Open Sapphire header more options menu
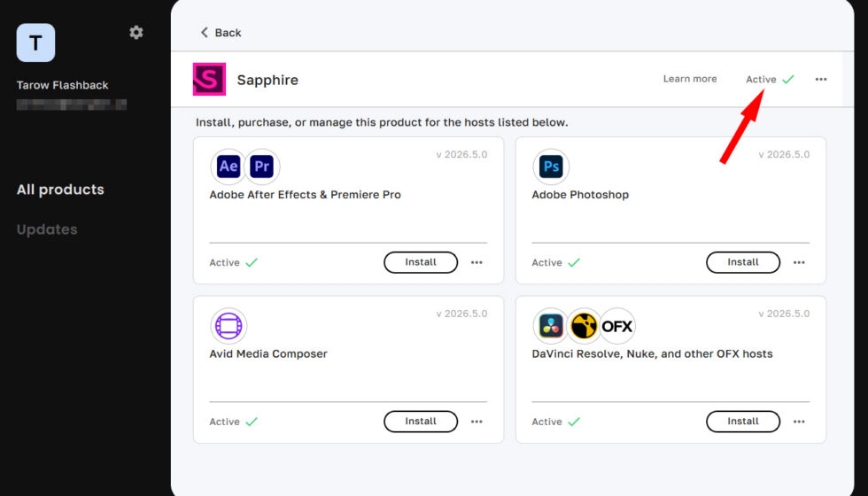The height and width of the screenshot is (496, 868). (821, 79)
